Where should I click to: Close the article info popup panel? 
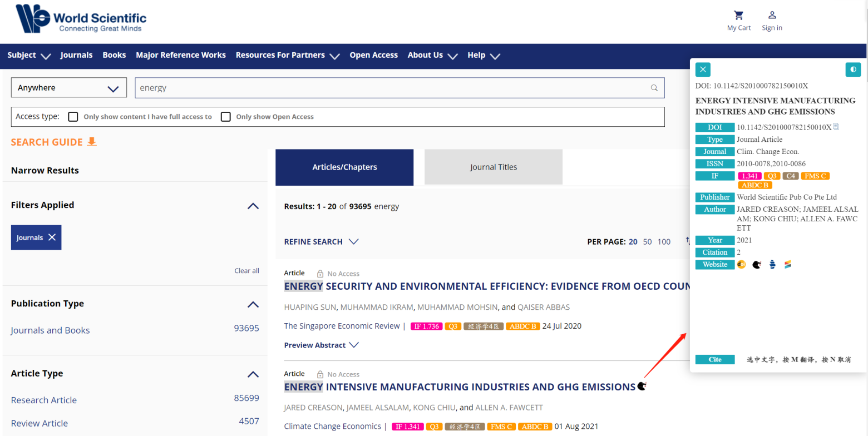pyautogui.click(x=703, y=70)
